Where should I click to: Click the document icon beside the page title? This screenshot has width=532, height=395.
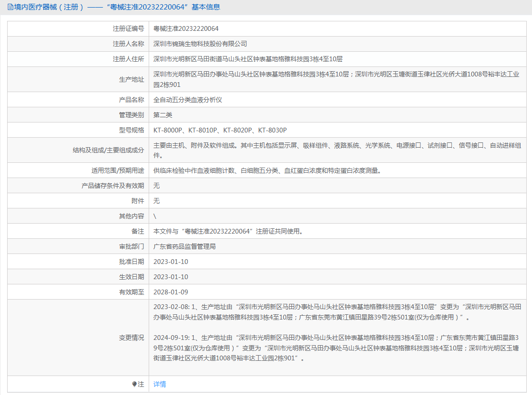10,7
